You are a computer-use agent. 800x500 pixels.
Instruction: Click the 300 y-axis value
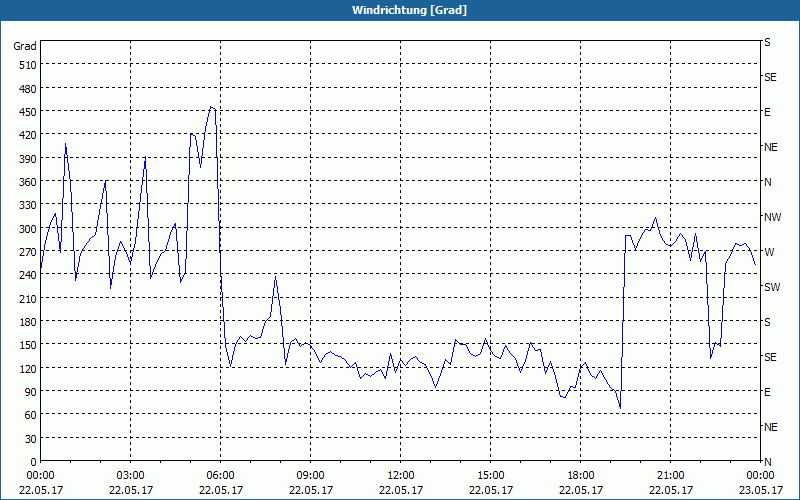pyautogui.click(x=28, y=229)
